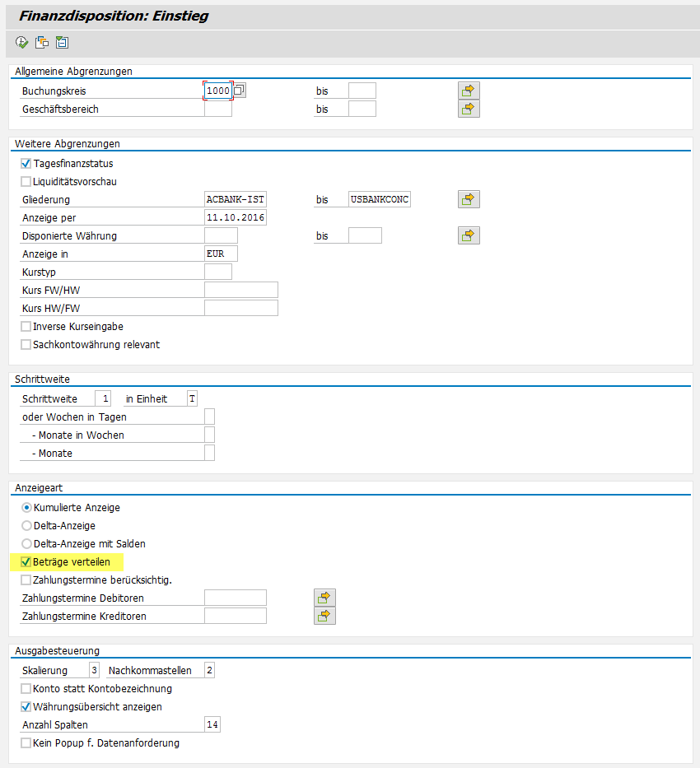Screen dimensions: 700x768
Task: Click the third toolbar icon with green flag
Action: point(61,42)
